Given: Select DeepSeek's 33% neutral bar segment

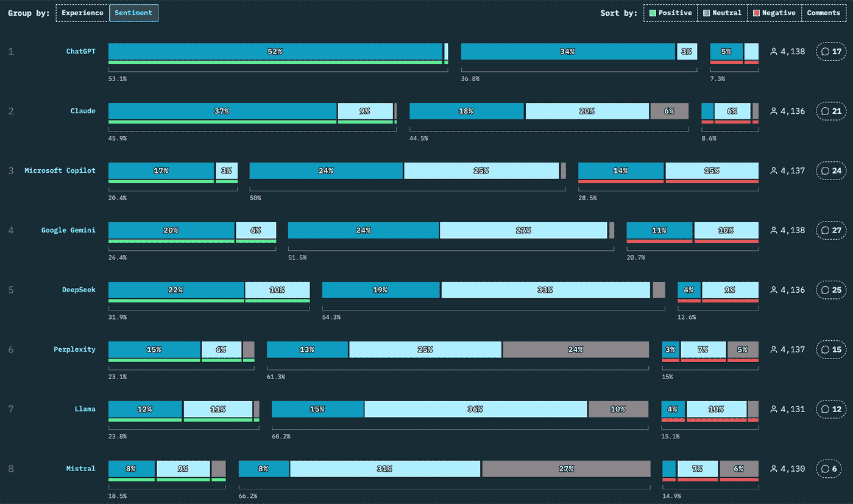Looking at the screenshot, I should (x=546, y=290).
